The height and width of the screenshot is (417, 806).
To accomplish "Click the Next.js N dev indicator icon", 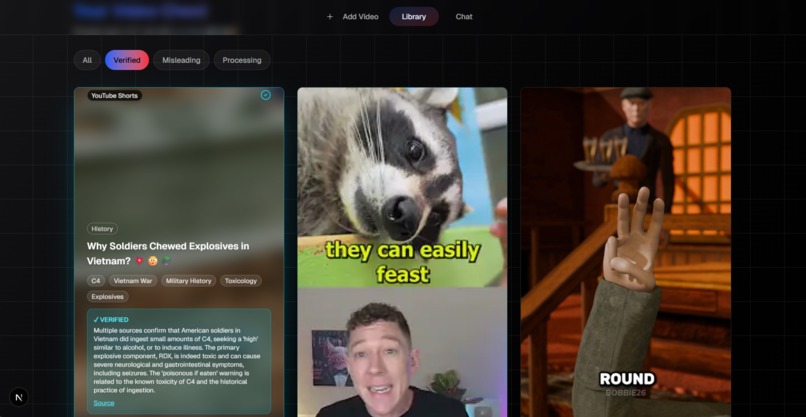I will [19, 397].
